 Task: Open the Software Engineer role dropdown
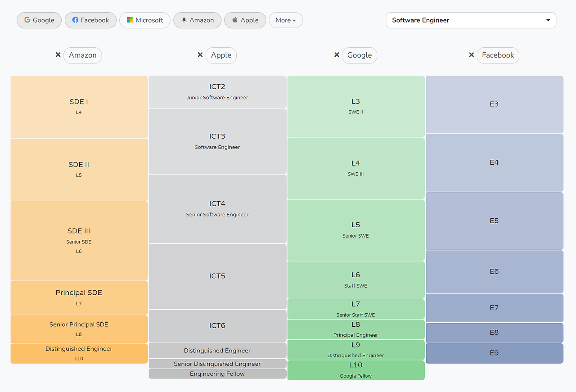(x=471, y=20)
